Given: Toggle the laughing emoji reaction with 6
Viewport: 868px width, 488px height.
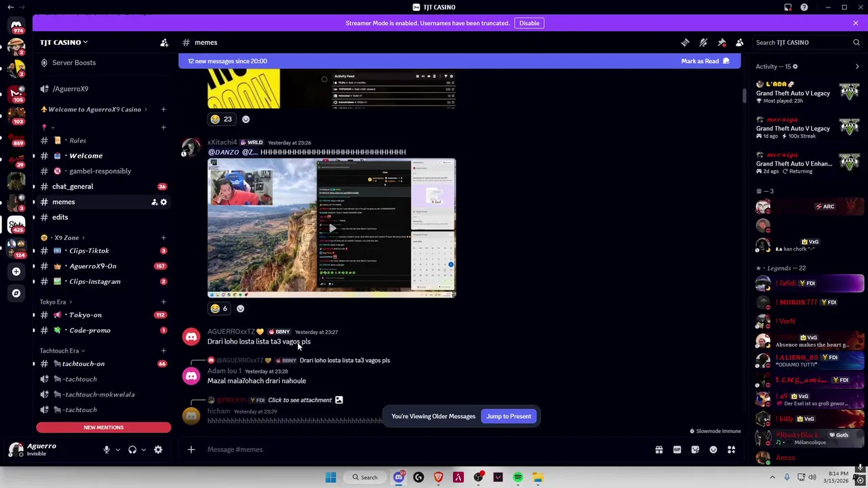Looking at the screenshot, I should pyautogui.click(x=219, y=308).
